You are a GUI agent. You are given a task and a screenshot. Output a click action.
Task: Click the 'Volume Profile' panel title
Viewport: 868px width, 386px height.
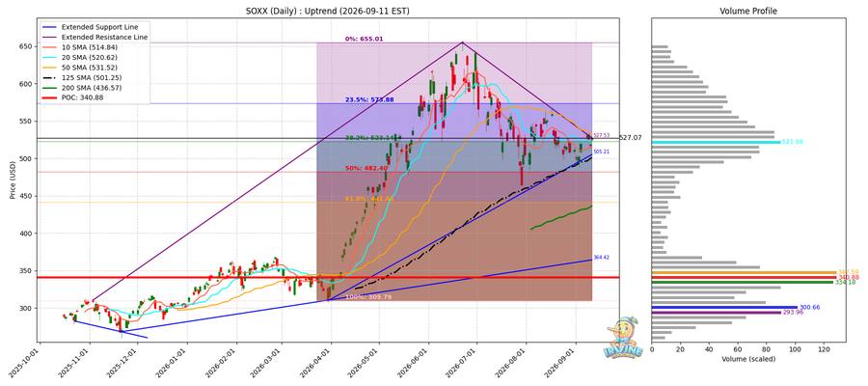tap(748, 11)
